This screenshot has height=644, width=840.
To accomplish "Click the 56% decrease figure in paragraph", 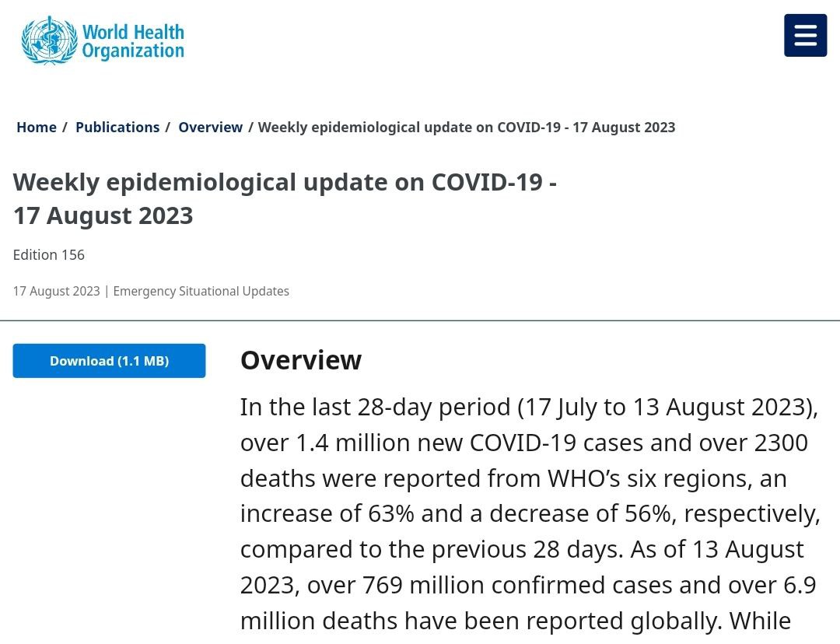I will pyautogui.click(x=648, y=514).
